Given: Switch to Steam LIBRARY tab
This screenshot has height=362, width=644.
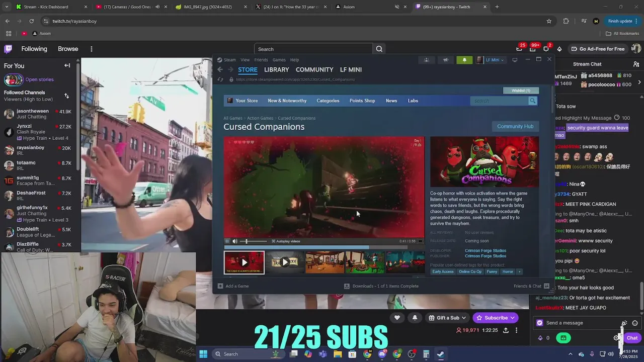Looking at the screenshot, I should pos(276,70).
